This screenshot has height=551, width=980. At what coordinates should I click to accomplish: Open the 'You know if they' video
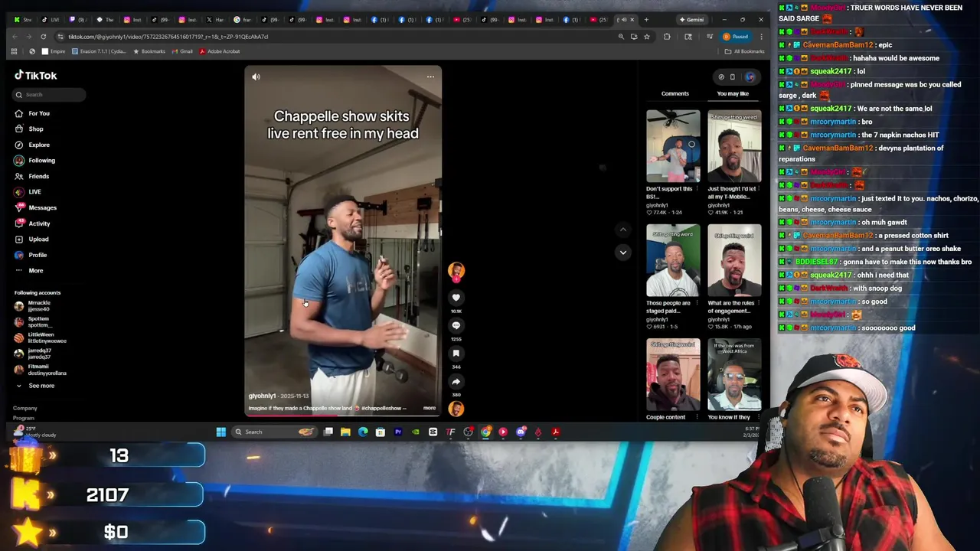pos(734,375)
